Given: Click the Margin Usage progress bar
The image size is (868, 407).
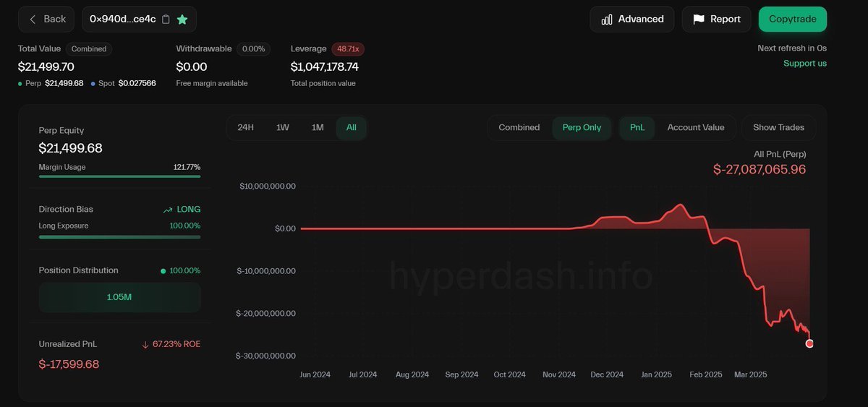Looking at the screenshot, I should (119, 176).
